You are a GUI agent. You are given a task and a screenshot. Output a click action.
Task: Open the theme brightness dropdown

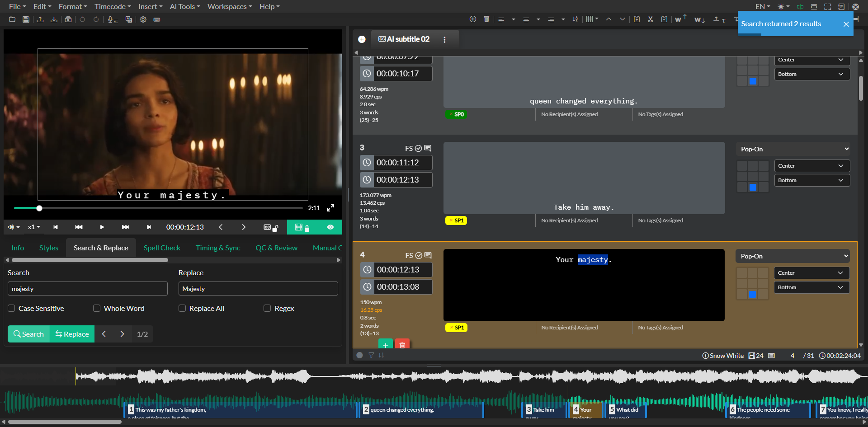pos(783,7)
